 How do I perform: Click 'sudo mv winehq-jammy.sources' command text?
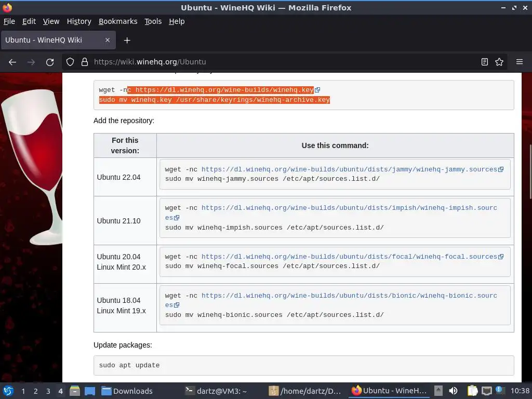point(272,179)
